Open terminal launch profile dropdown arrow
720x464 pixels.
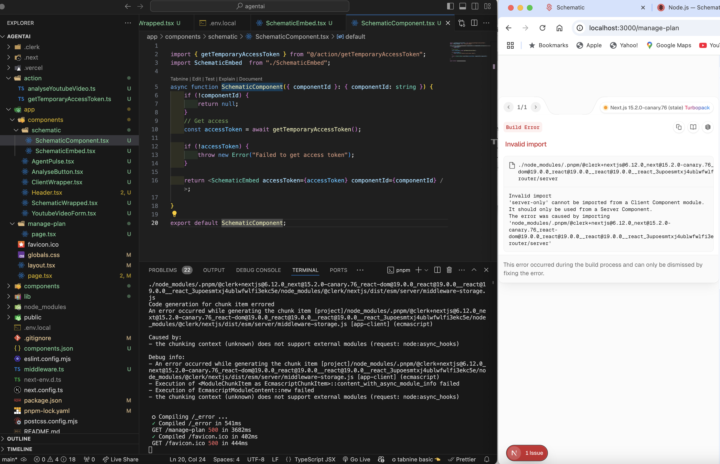click(426, 270)
